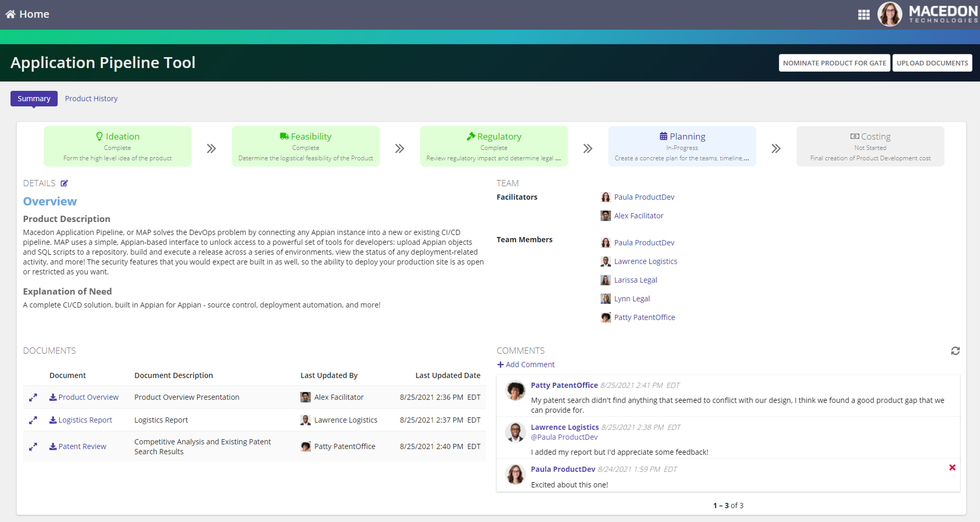Click the Ideation lightbulb icon
The height and width of the screenshot is (522, 980).
coord(99,136)
